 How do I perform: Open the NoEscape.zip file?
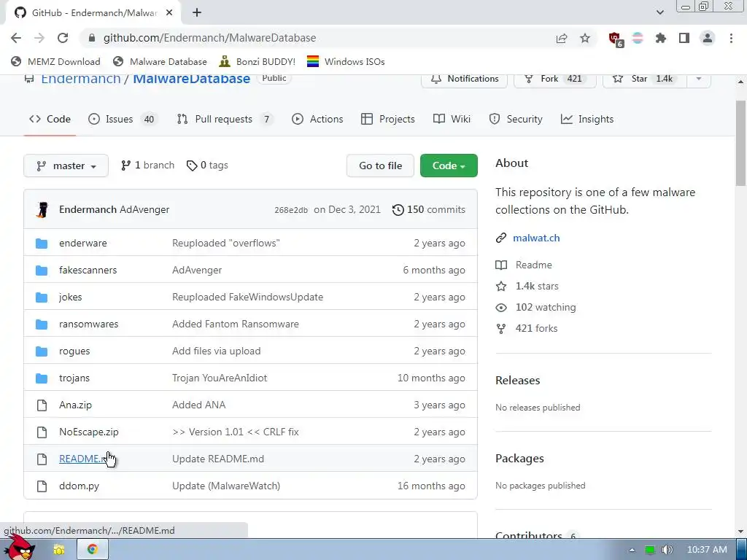(88, 432)
